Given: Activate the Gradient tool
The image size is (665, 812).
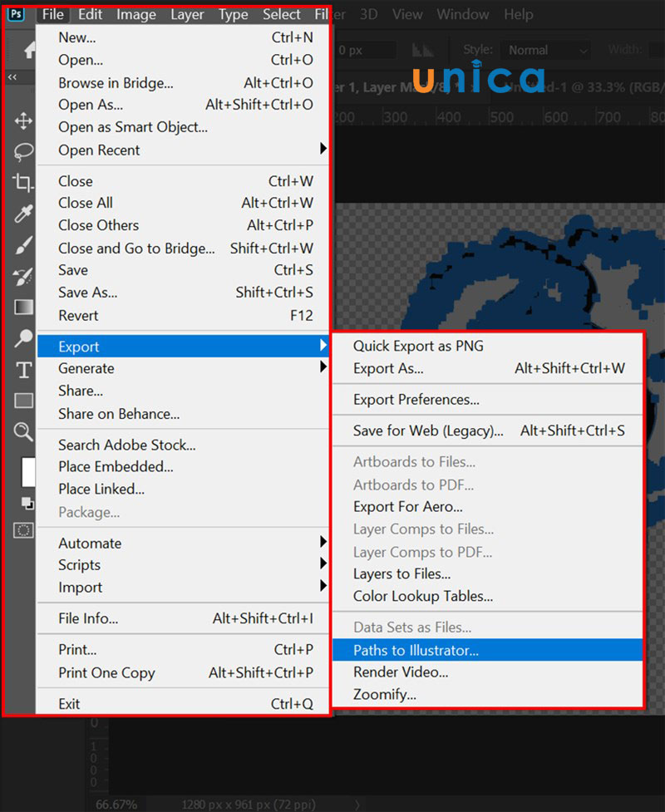Looking at the screenshot, I should tap(23, 308).
